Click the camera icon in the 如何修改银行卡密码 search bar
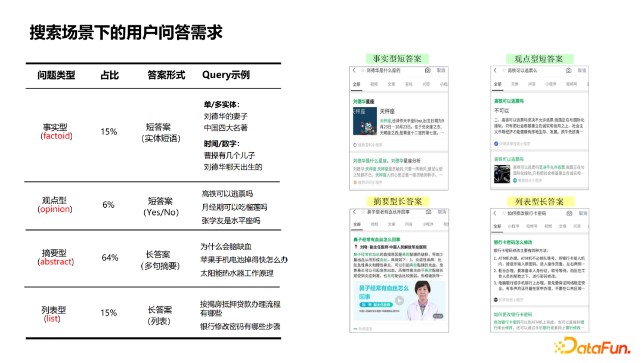Viewport: 644px width, 363px height. [x=569, y=213]
